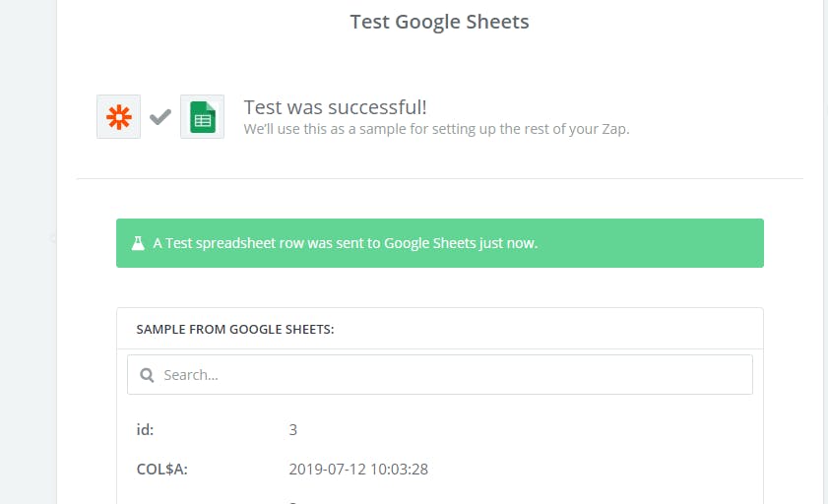The height and width of the screenshot is (504, 828).
Task: Click the 'SAMPLE FROM GOOGLE SHEETS:' header
Action: (235, 330)
